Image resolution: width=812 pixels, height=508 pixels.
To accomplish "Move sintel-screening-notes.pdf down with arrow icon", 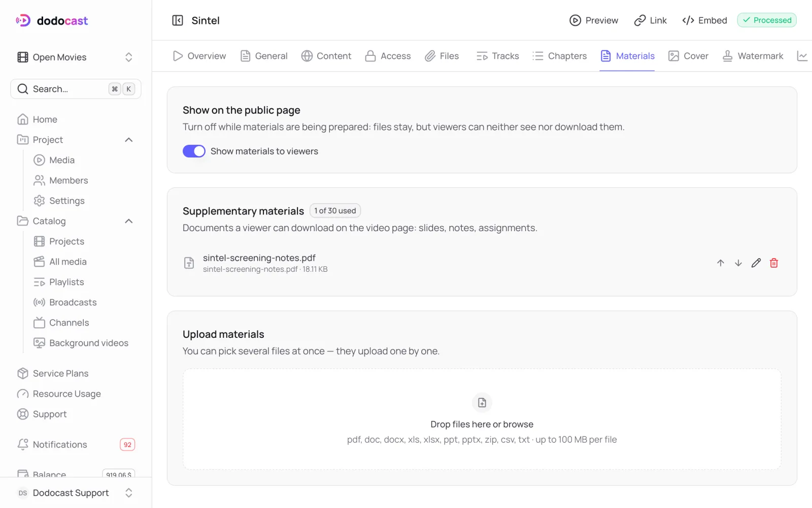I will [x=738, y=263].
